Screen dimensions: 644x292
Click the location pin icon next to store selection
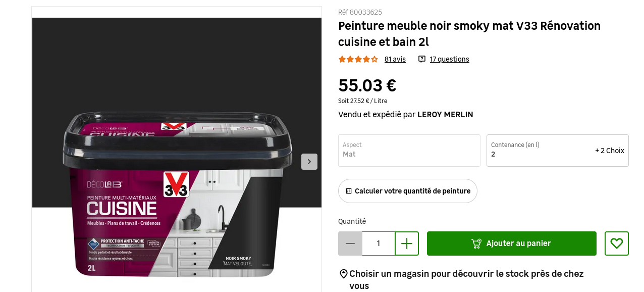344,274
